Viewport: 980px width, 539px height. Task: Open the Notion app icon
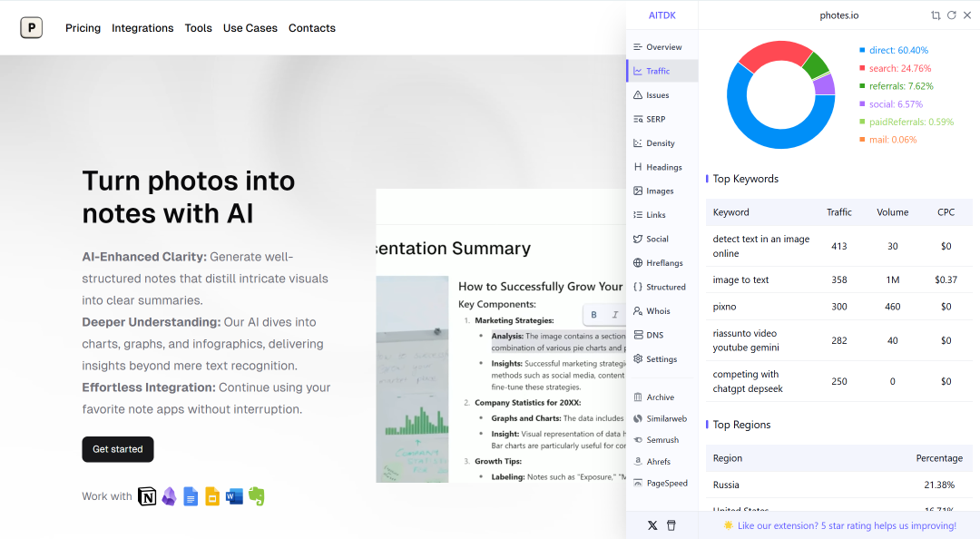point(147,496)
